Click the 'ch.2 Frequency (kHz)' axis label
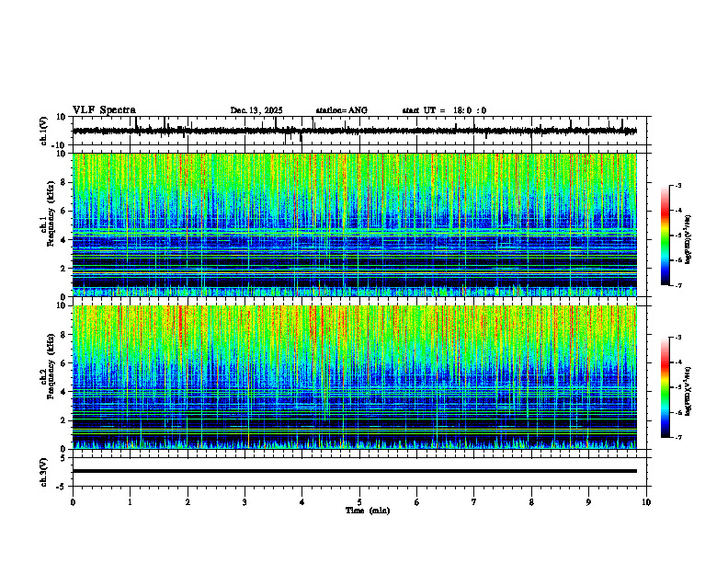This screenshot has width=728, height=563. click(47, 366)
